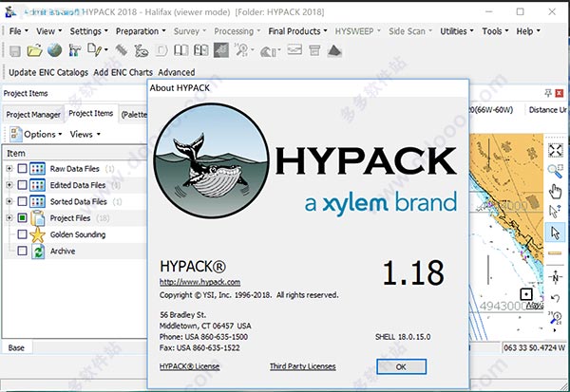Click Update ENC Catalogs

pyautogui.click(x=48, y=72)
